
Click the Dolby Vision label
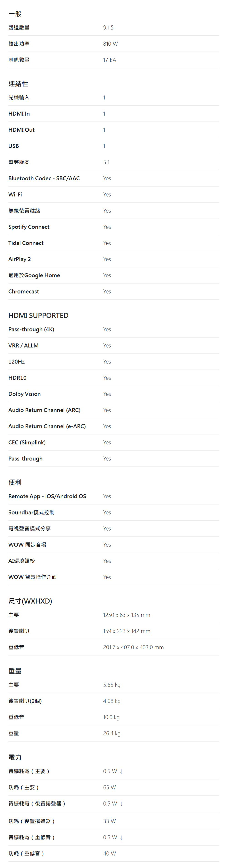(25, 394)
